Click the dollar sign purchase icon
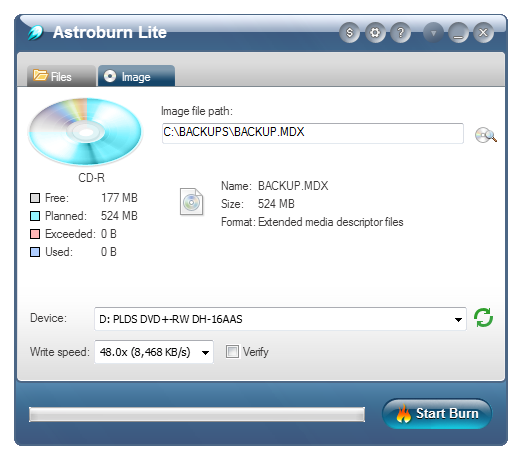The image size is (526, 464). pyautogui.click(x=349, y=33)
